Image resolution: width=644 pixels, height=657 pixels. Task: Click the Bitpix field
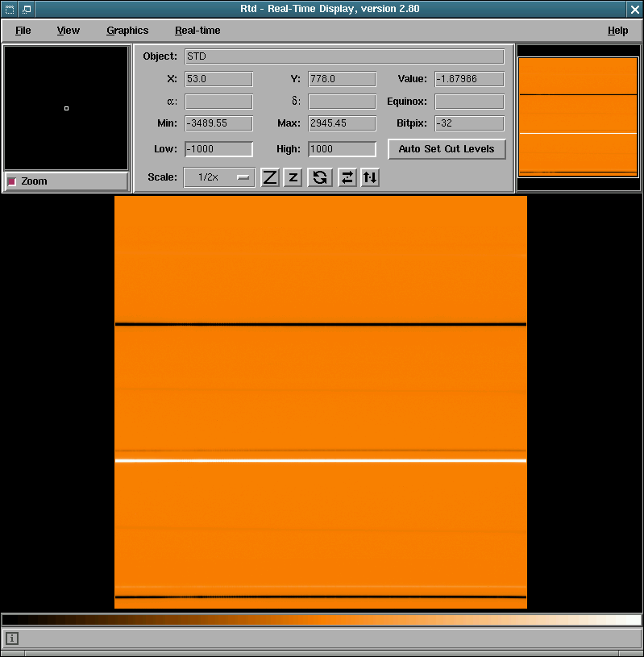pos(469,123)
